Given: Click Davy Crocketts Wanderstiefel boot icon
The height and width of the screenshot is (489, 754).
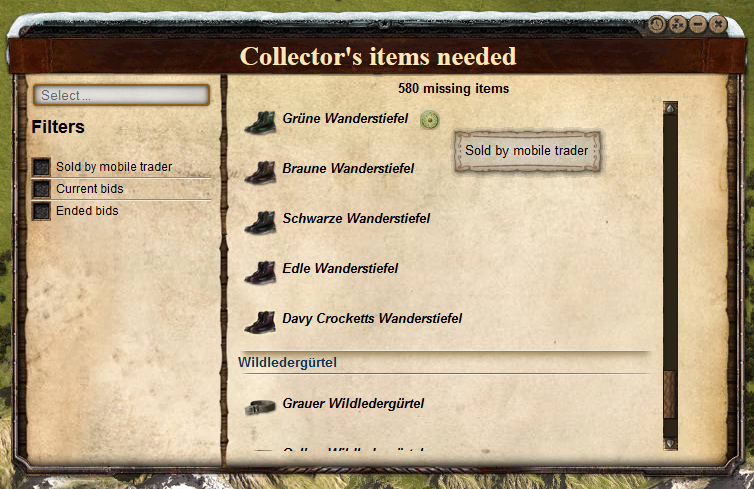Looking at the screenshot, I should tap(260, 322).
